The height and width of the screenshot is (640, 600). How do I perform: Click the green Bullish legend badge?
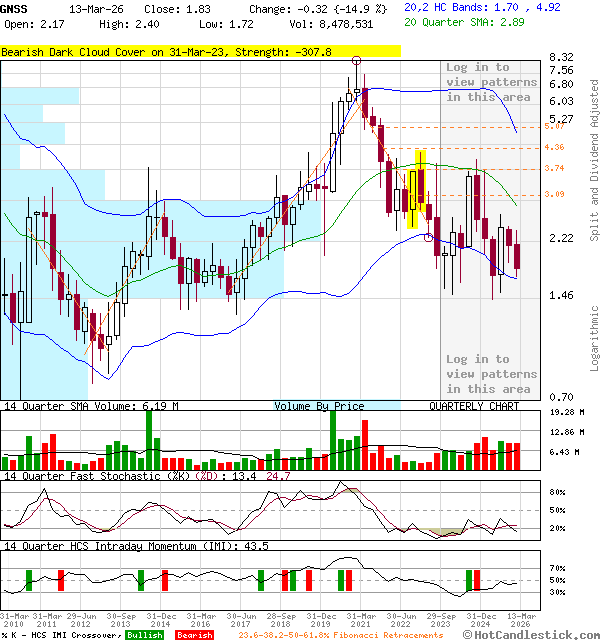point(145,635)
